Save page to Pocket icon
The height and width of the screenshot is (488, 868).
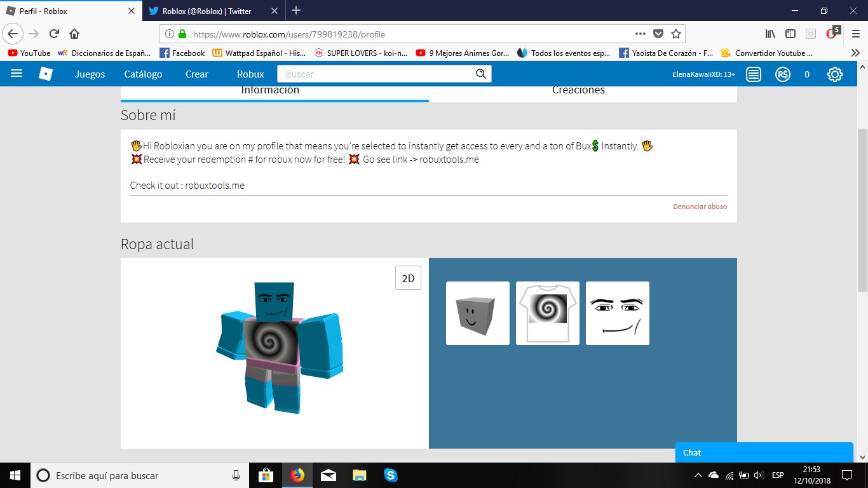click(659, 34)
